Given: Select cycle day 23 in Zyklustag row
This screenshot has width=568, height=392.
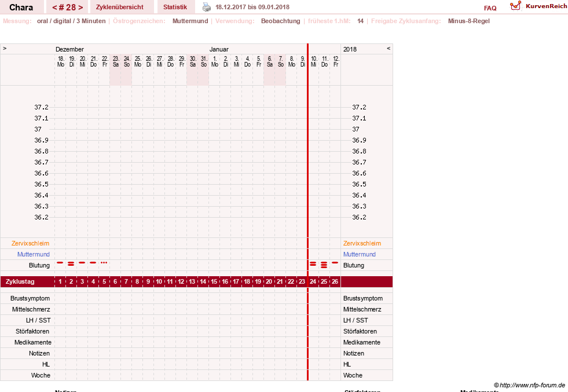Looking at the screenshot, I should (302, 281).
